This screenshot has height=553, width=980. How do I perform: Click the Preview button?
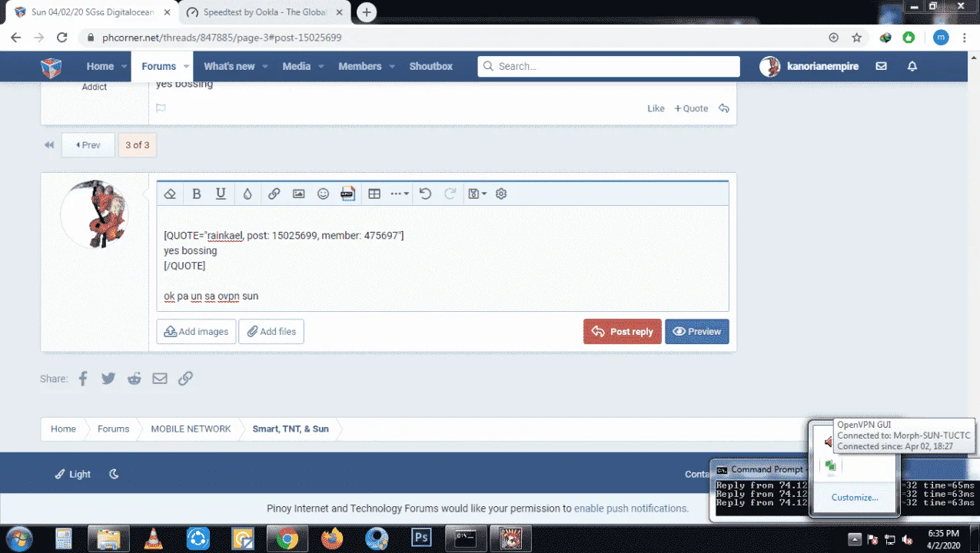(x=697, y=331)
